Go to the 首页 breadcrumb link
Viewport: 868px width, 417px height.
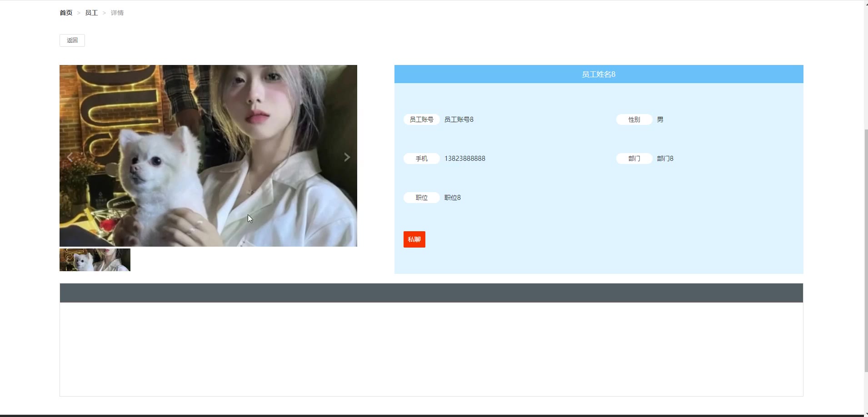click(66, 13)
